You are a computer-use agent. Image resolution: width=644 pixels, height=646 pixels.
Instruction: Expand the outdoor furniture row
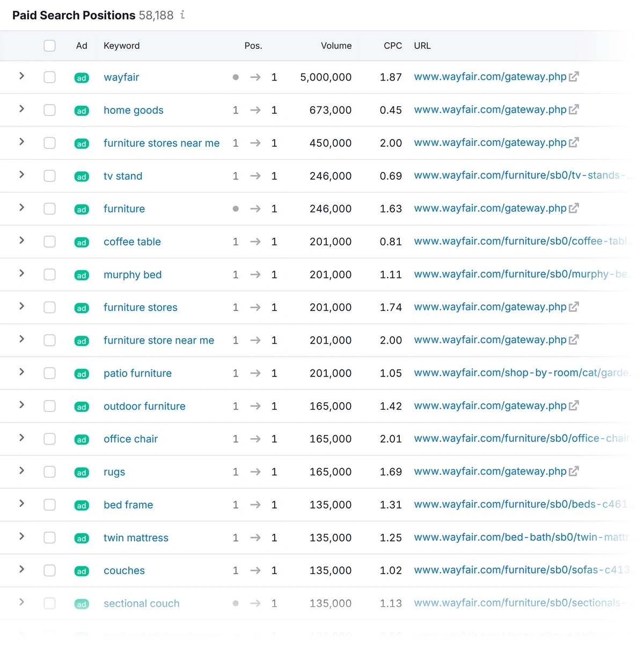coord(21,404)
